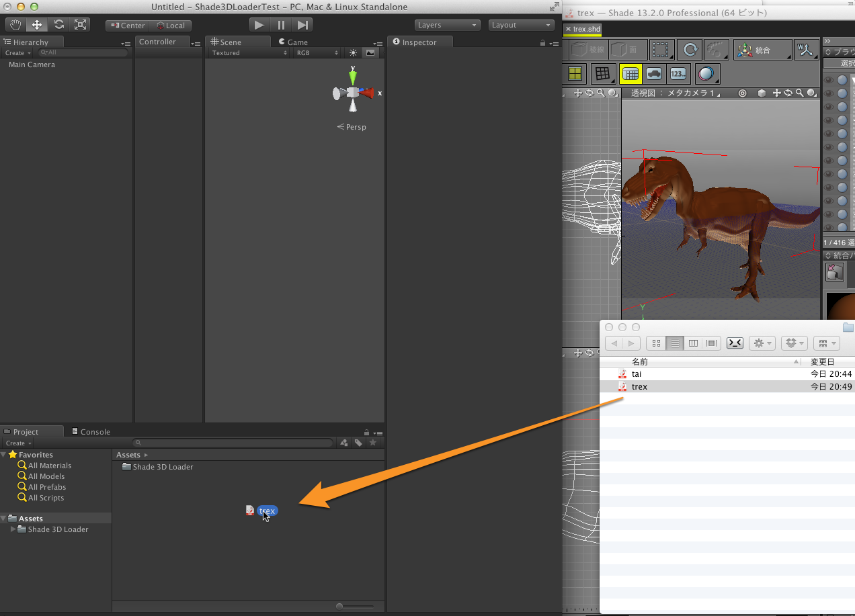
Task: Click the 123 numeric icon in Shade toolbar
Action: pos(678,74)
